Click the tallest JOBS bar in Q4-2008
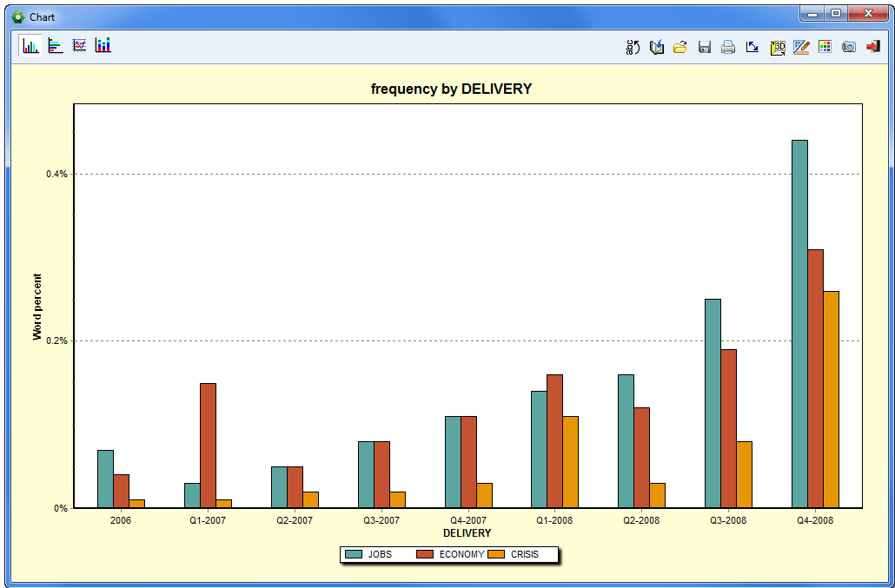This screenshot has height=588, width=895. 799,323
